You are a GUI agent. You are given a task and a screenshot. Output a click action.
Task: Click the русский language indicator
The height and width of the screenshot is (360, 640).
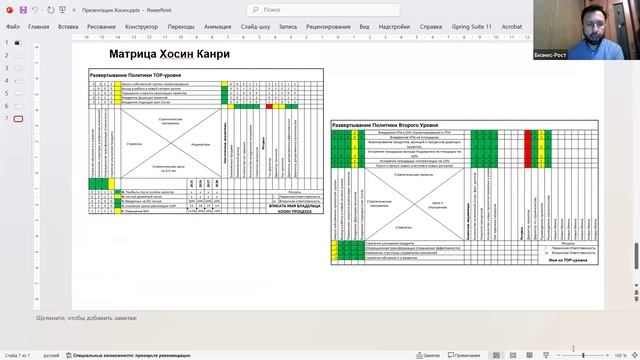[x=51, y=356]
